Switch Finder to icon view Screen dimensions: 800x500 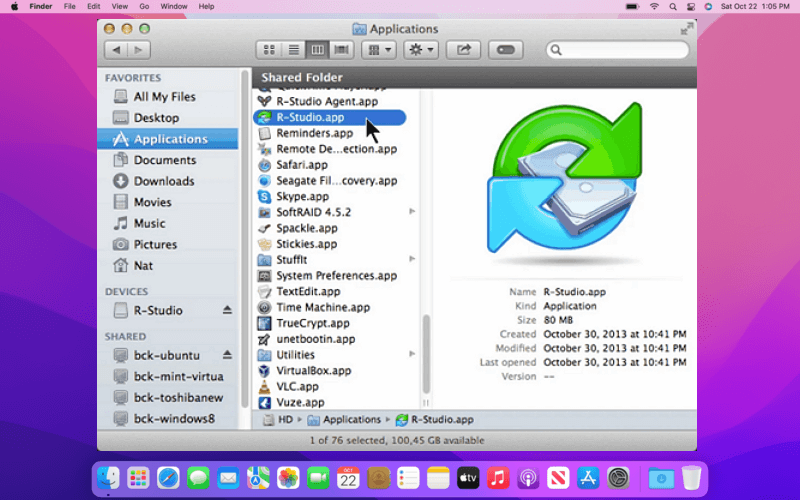pyautogui.click(x=269, y=50)
